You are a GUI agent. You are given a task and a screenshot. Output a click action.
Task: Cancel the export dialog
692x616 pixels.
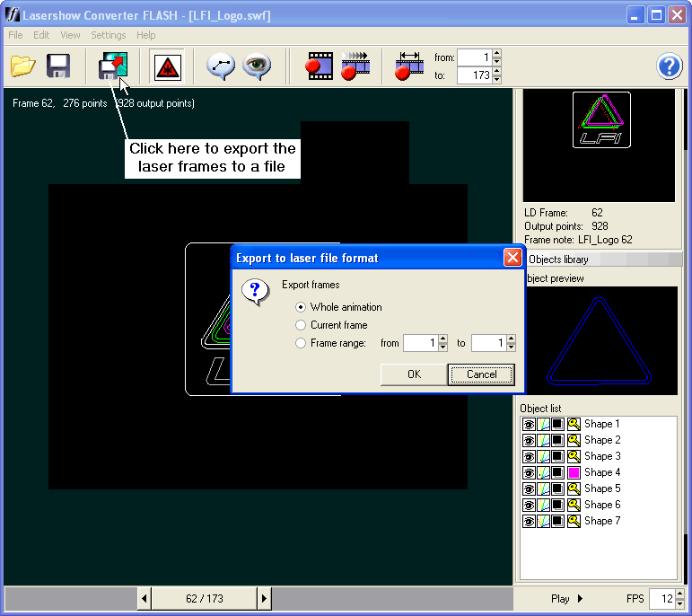481,374
